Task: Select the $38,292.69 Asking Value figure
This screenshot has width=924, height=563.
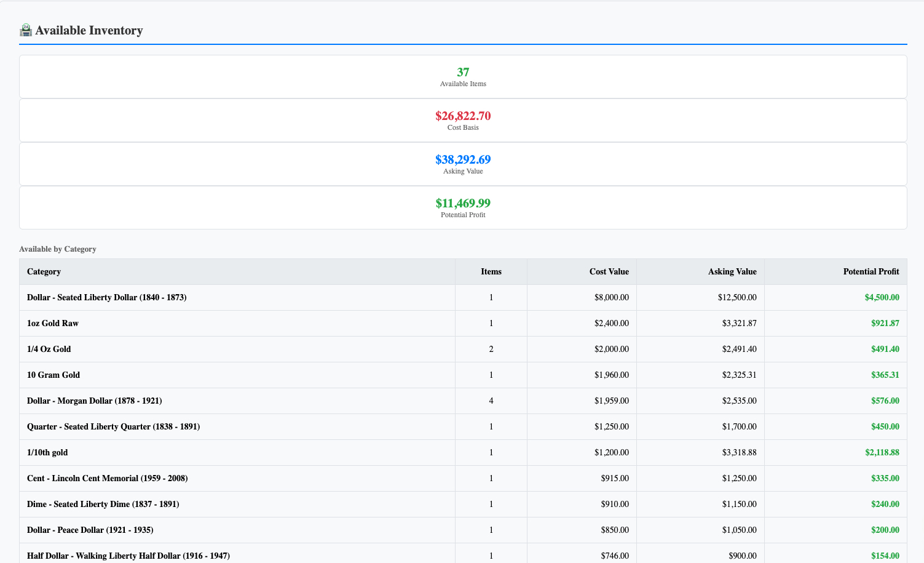Action: [463, 159]
